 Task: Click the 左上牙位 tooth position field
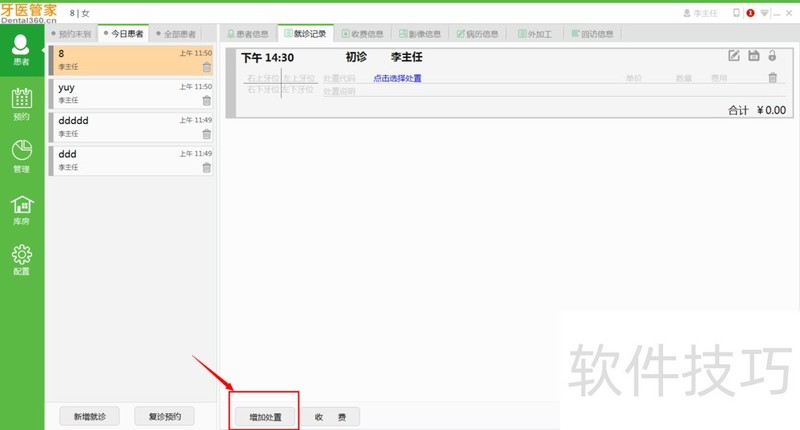coord(299,78)
